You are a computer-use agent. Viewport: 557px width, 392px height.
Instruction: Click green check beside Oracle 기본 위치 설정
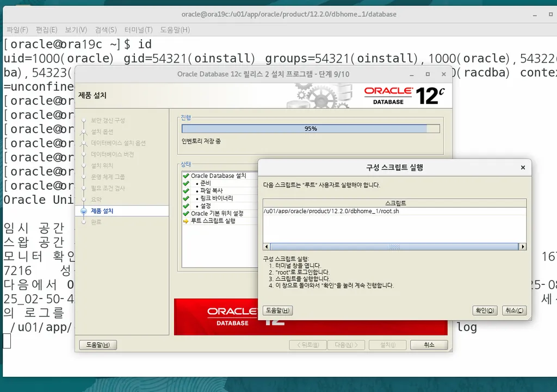[x=186, y=214]
